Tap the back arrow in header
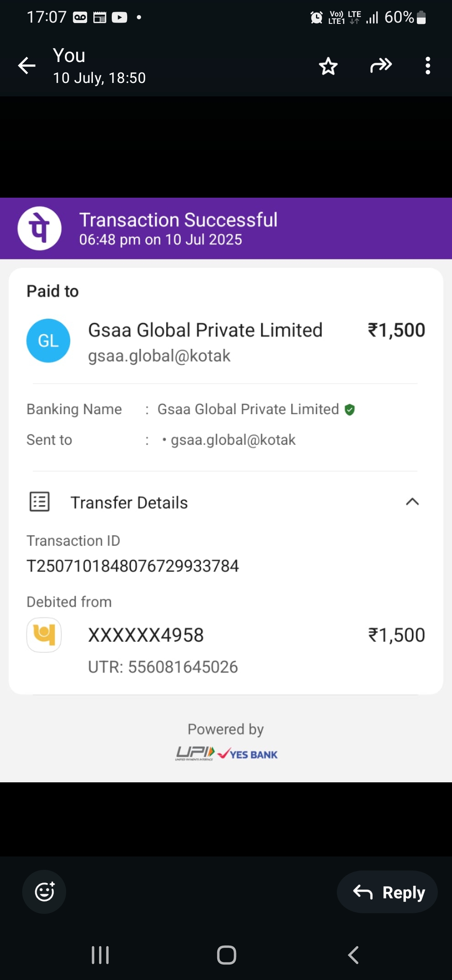Screen dimensions: 452x980 (27, 66)
